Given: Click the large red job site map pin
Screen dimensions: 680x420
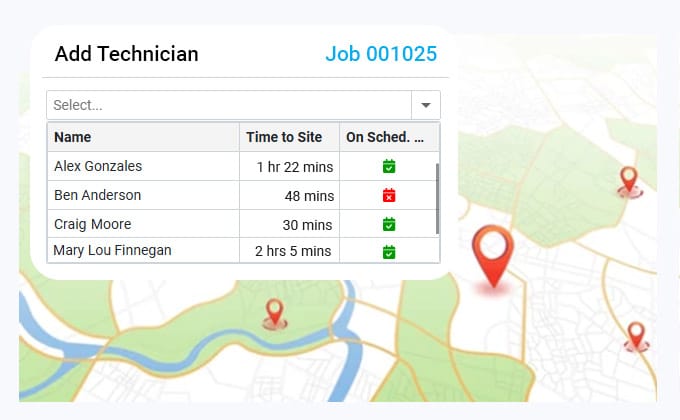Looking at the screenshot, I should pos(493,256).
